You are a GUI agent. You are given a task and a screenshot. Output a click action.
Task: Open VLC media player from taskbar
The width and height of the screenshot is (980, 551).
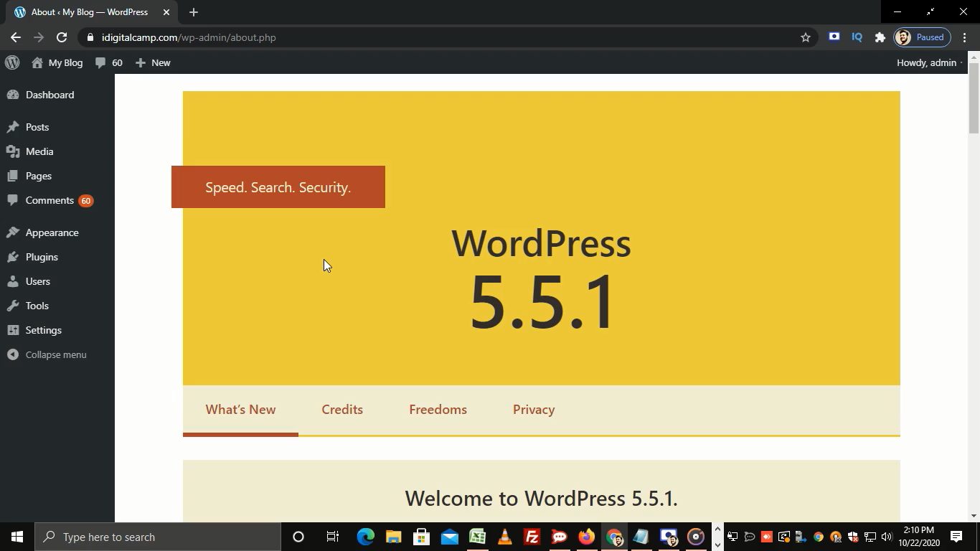click(x=504, y=537)
